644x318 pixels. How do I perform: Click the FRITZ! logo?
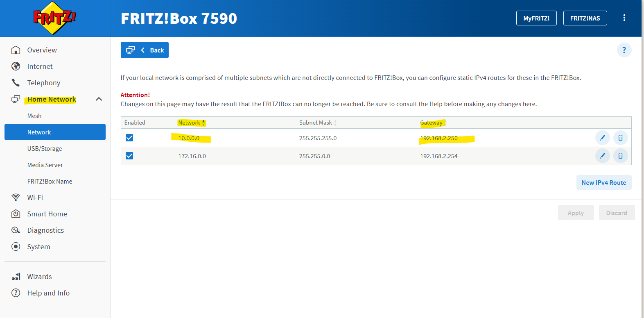(x=55, y=18)
